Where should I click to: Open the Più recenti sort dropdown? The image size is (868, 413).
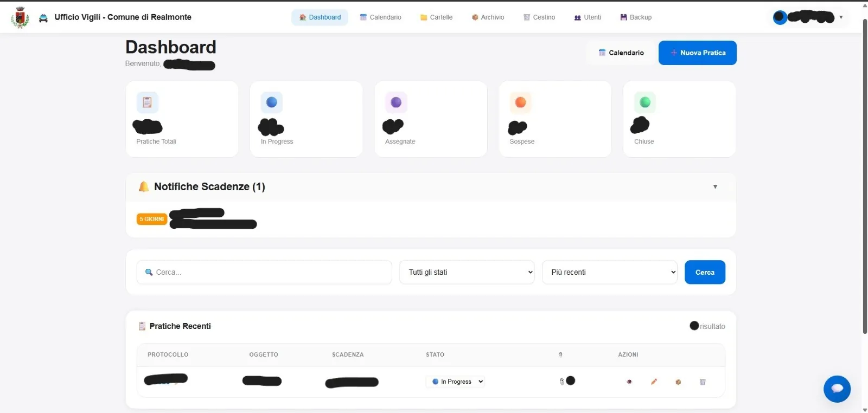[x=610, y=272]
